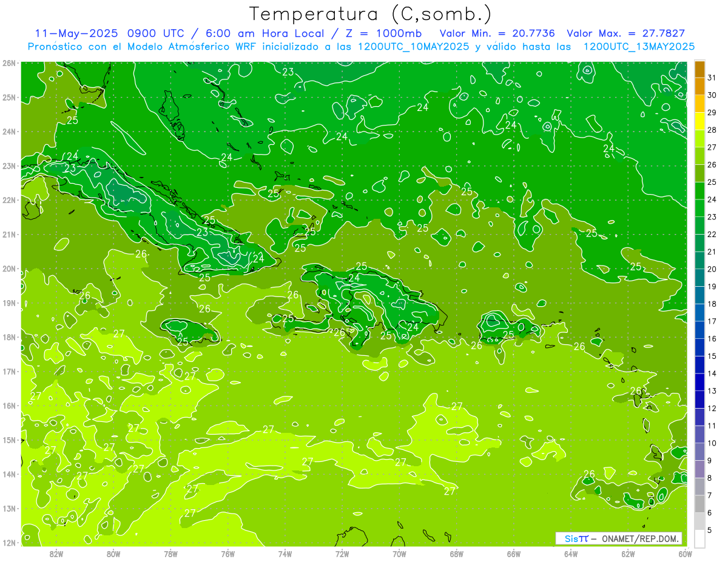Click the '1200UTC_10MAY2025' initialization time text
Viewport: 728px width, 562px height.
tap(413, 47)
